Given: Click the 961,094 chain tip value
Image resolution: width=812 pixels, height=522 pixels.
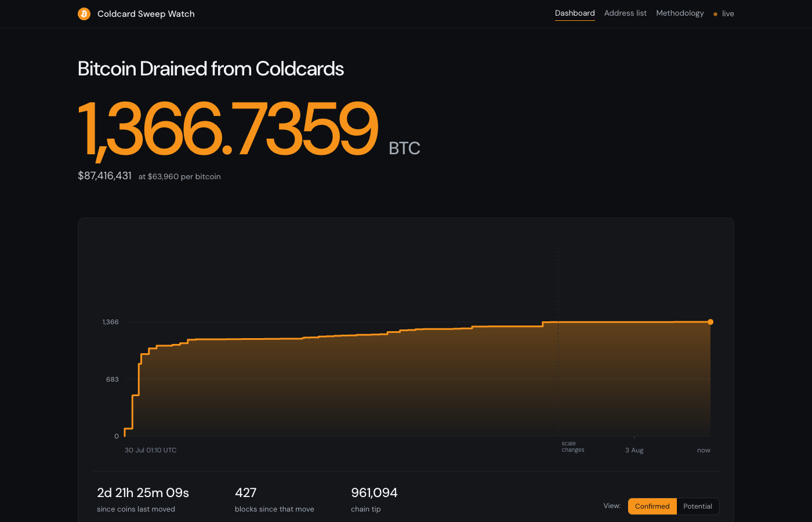Looking at the screenshot, I should 374,492.
